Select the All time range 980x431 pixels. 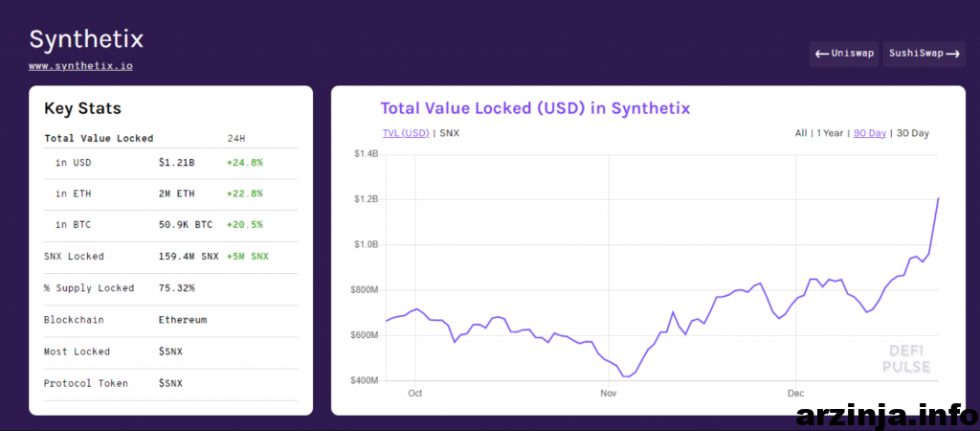coord(801,133)
